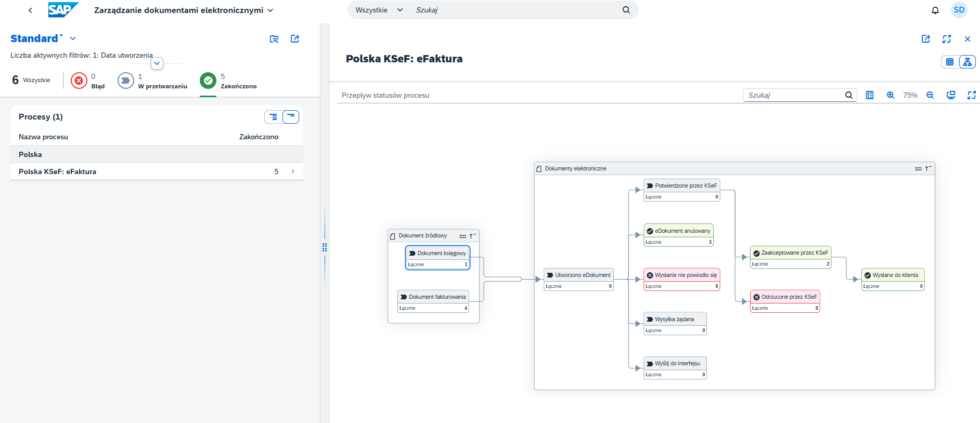Screen dimensions: 980x423
Task: Open the Standard view variant dropdown
Action: pyautogui.click(x=73, y=38)
